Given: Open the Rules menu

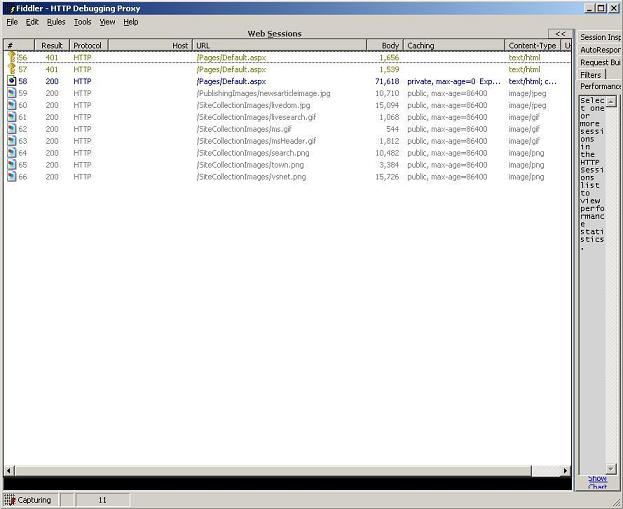Looking at the screenshot, I should [56, 22].
